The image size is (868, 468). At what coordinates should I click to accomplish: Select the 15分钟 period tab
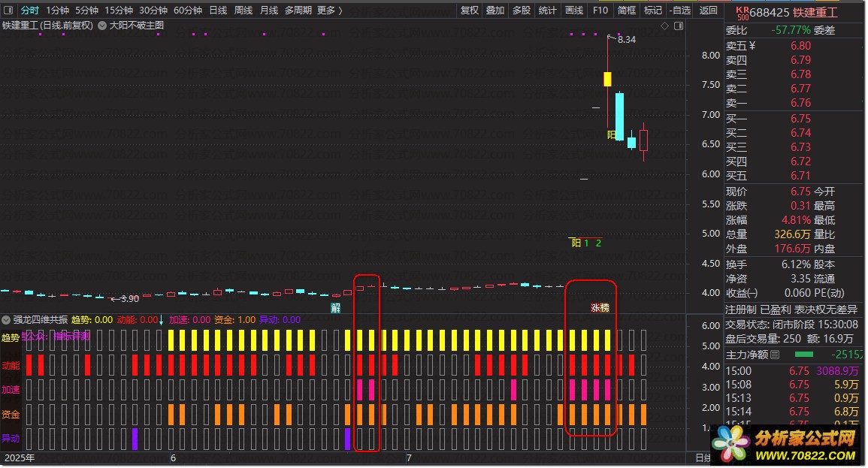[x=119, y=10]
